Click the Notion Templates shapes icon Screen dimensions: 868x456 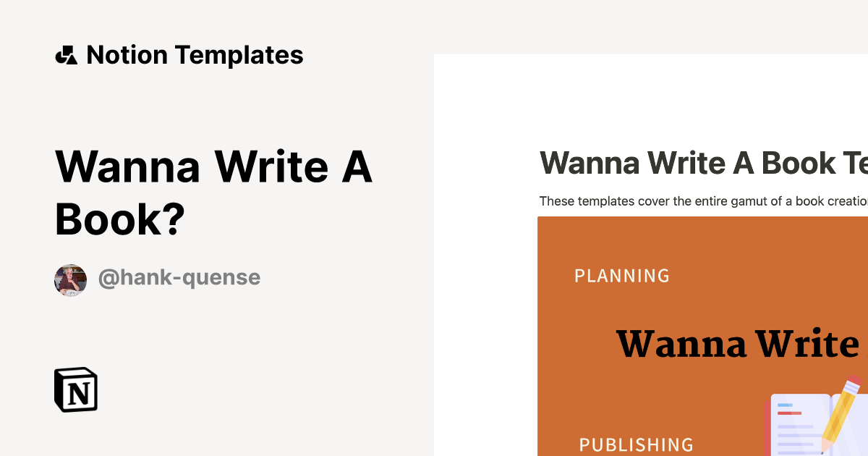[x=66, y=55]
